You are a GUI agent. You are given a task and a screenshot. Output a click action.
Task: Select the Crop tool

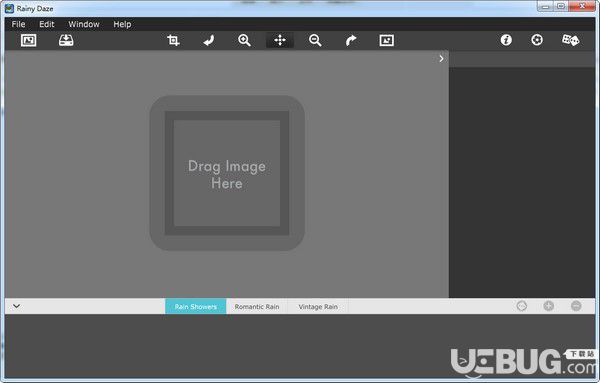click(x=173, y=40)
